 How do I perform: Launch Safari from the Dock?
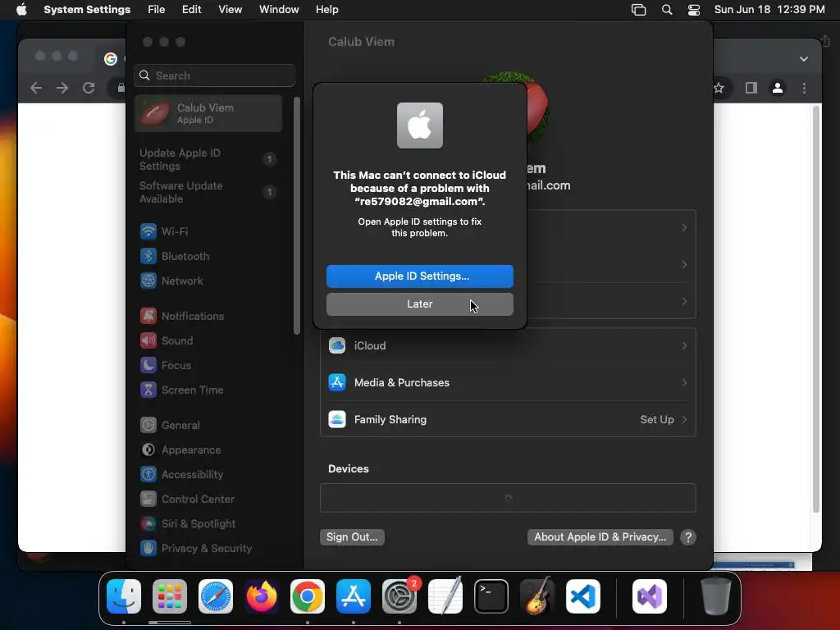pos(216,596)
